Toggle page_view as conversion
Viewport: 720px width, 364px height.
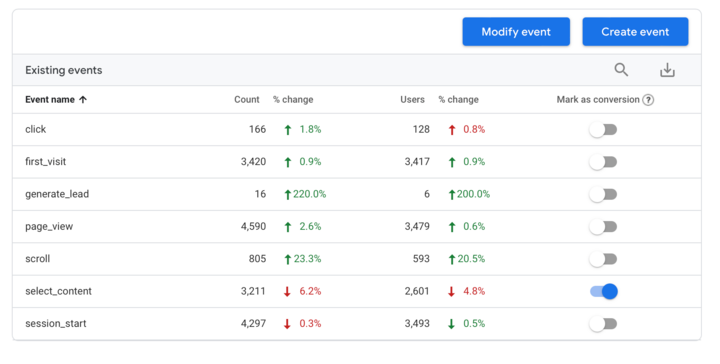tap(603, 227)
